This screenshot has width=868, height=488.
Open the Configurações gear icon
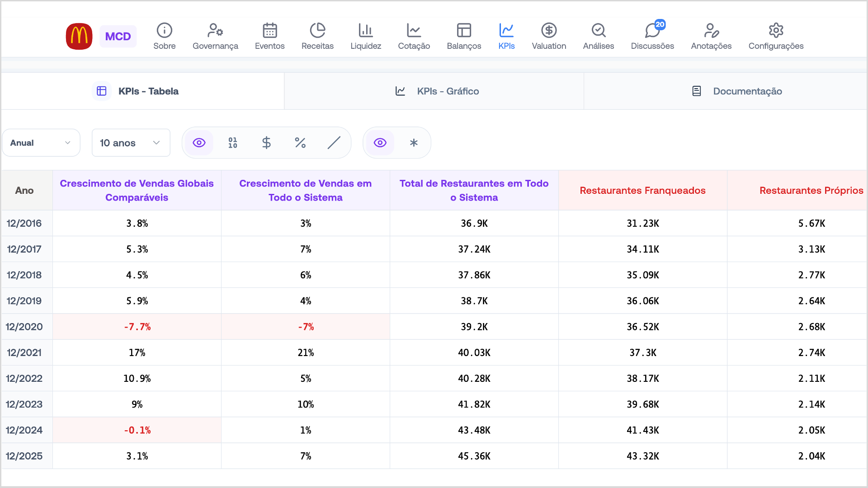click(x=776, y=31)
